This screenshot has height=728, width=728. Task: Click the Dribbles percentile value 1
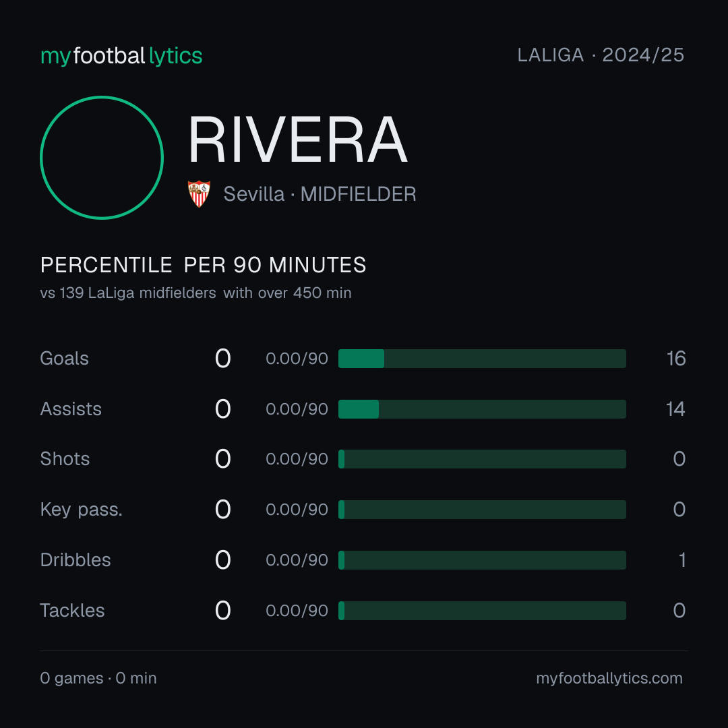coord(682,560)
